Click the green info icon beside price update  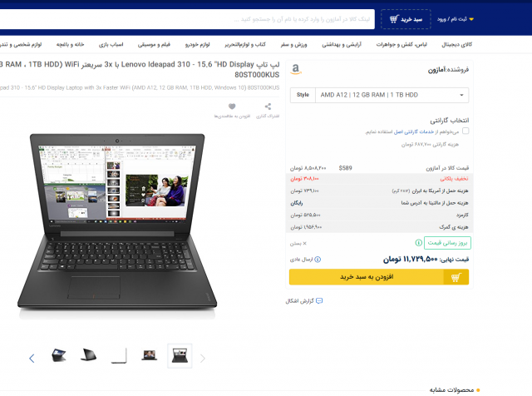(x=419, y=242)
